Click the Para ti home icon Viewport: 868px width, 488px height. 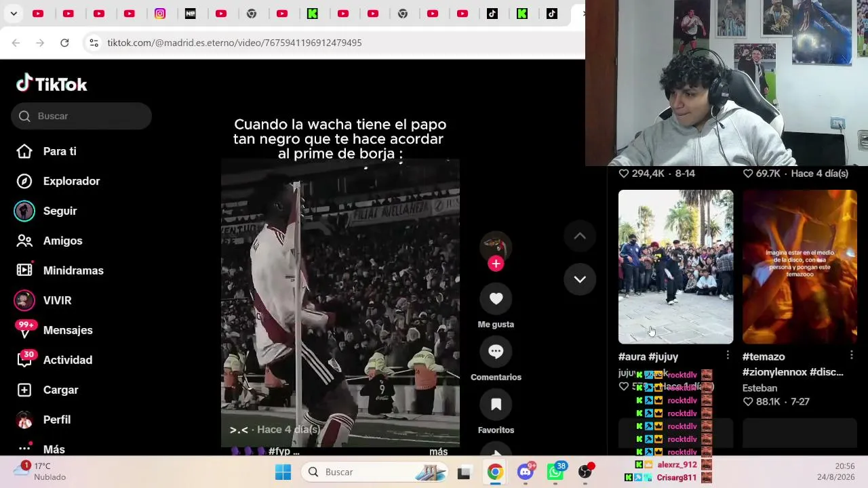pyautogui.click(x=24, y=151)
